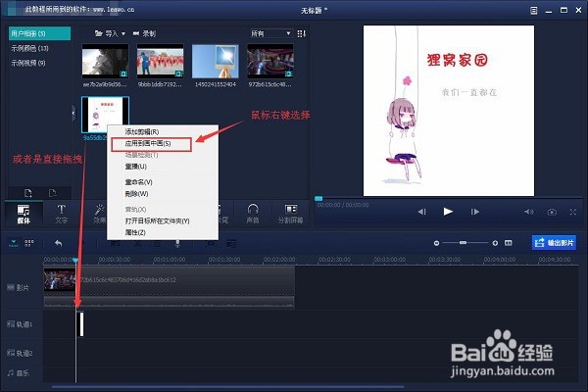The width and height of the screenshot is (588, 392).
Task: Open the 声音 sound tab
Action: tap(253, 214)
